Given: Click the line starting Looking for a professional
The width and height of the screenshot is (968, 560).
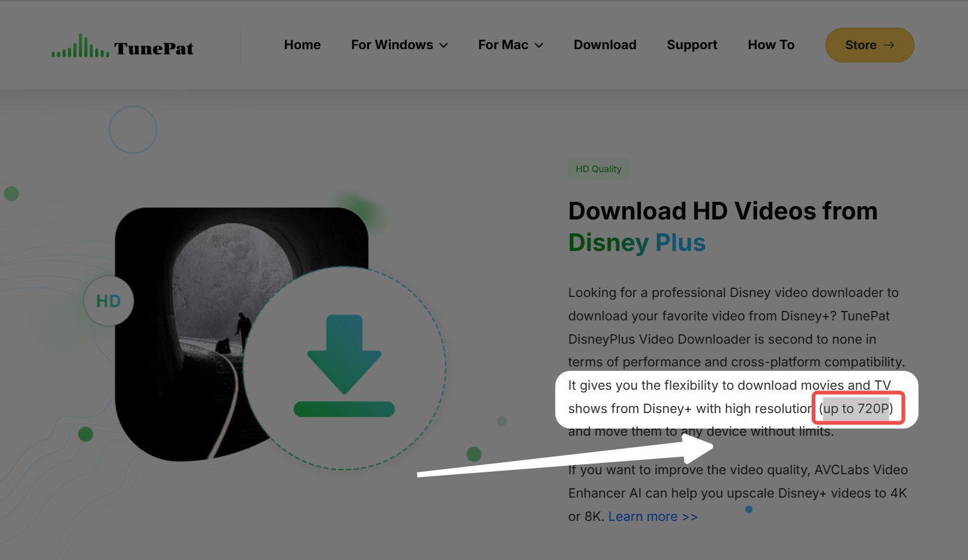Looking at the screenshot, I should pyautogui.click(x=733, y=293).
